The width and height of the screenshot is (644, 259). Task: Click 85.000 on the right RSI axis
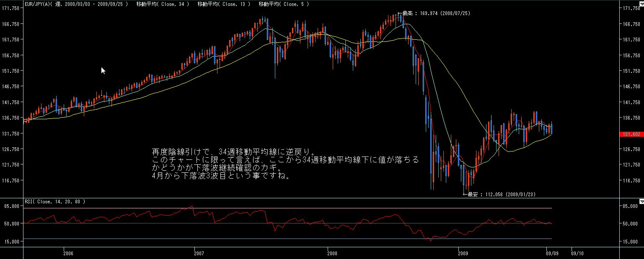pos(631,206)
